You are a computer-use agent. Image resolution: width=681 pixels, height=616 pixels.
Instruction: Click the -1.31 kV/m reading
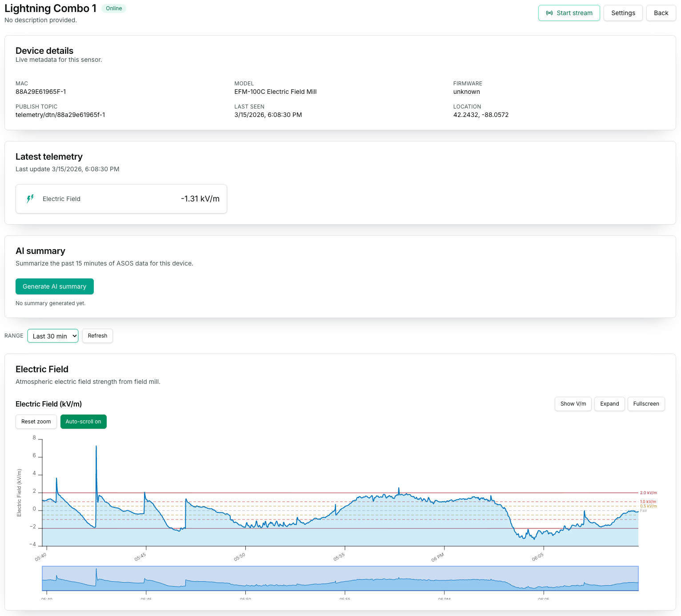(x=200, y=199)
